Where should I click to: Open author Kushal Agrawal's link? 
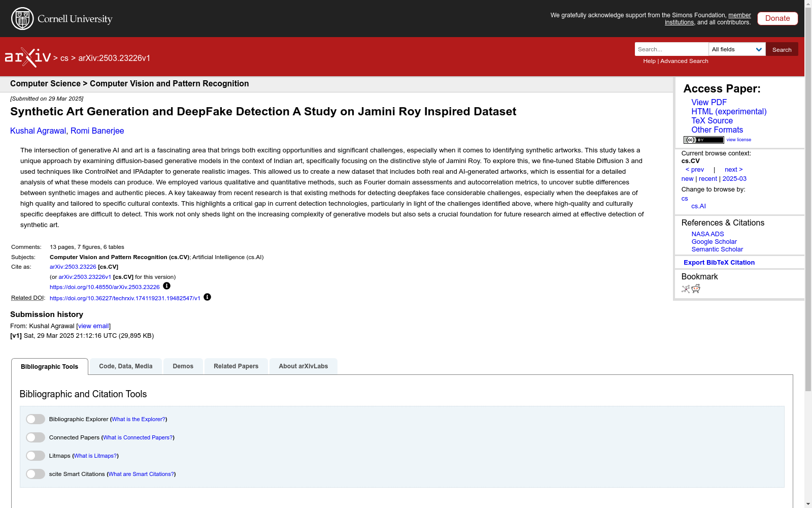pos(38,131)
